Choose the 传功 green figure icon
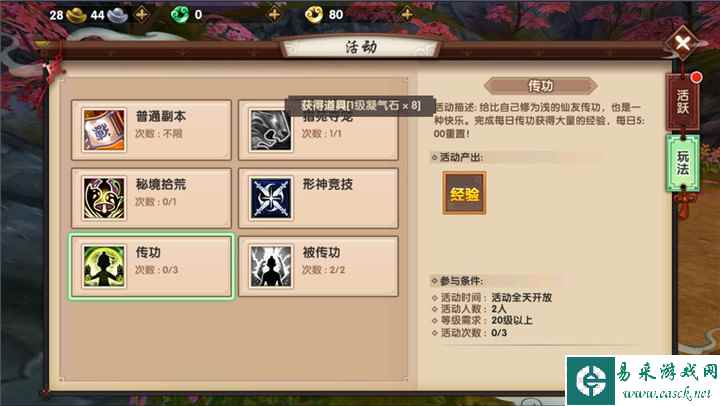The height and width of the screenshot is (406, 720). tap(104, 266)
